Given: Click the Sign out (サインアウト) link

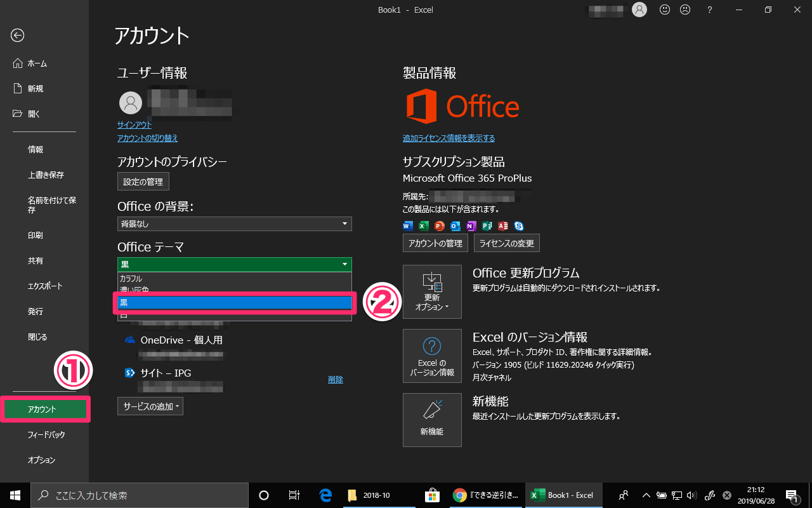Looking at the screenshot, I should point(134,125).
